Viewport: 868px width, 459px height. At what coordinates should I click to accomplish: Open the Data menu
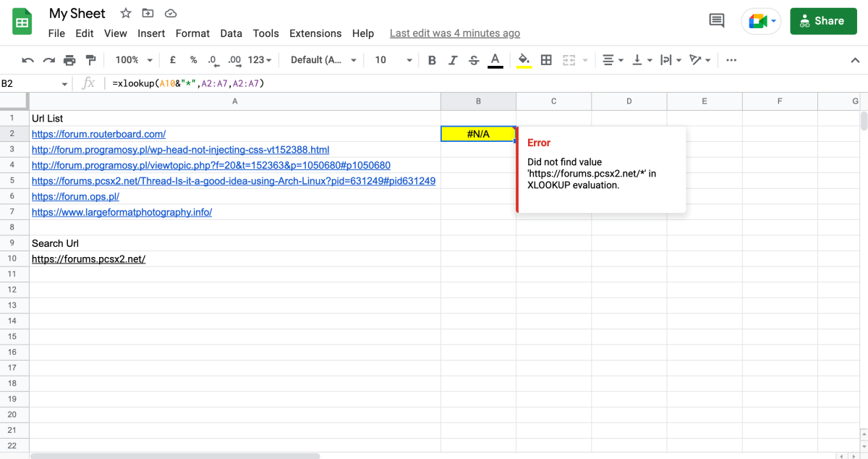pyautogui.click(x=231, y=33)
